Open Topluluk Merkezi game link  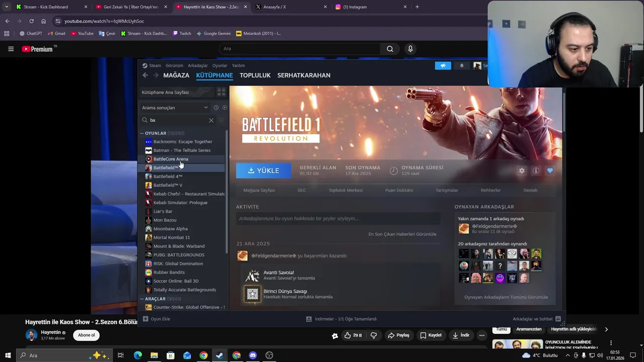(346, 190)
